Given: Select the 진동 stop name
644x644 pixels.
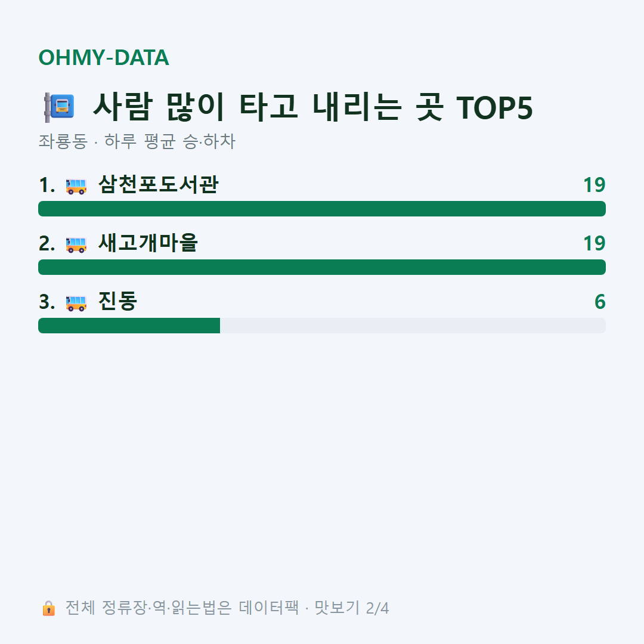Looking at the screenshot, I should pos(118,301).
